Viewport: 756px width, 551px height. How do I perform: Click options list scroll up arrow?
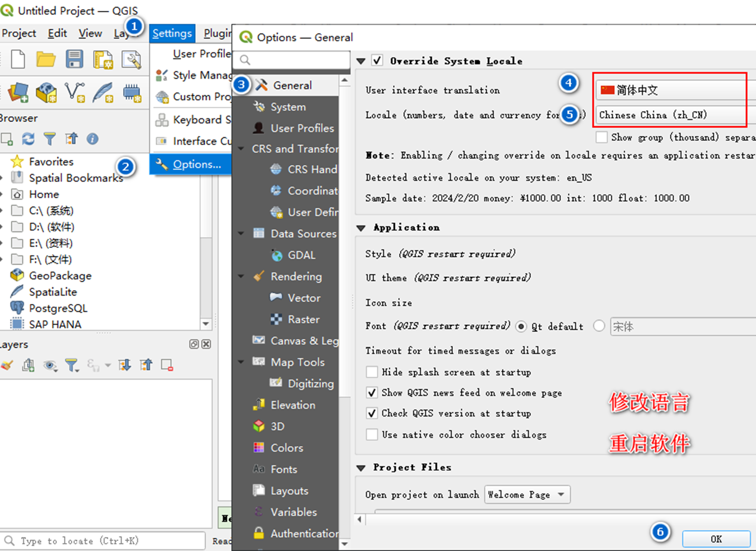tap(344, 80)
